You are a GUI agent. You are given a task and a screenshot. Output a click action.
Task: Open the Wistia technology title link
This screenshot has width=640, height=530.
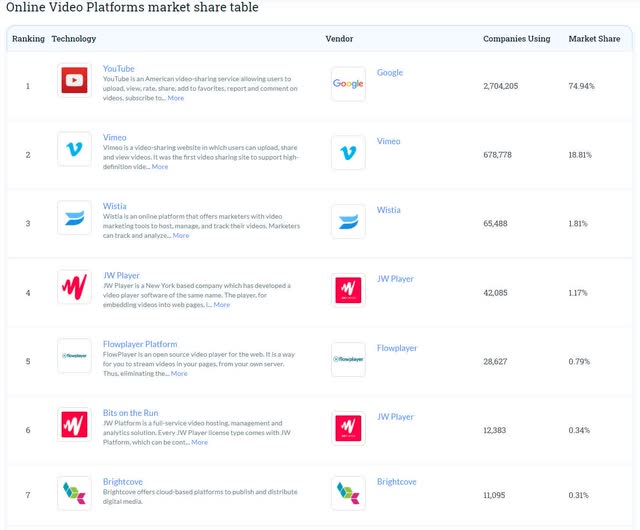point(115,206)
